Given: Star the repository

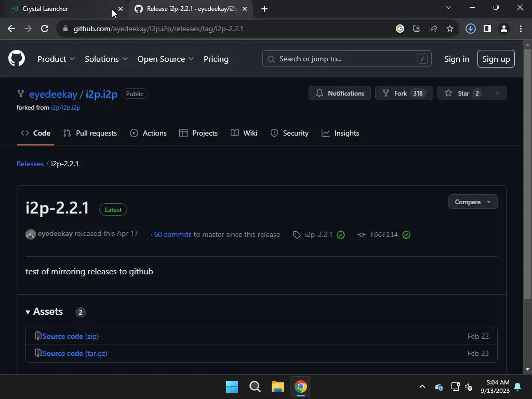Looking at the screenshot, I should (x=463, y=94).
